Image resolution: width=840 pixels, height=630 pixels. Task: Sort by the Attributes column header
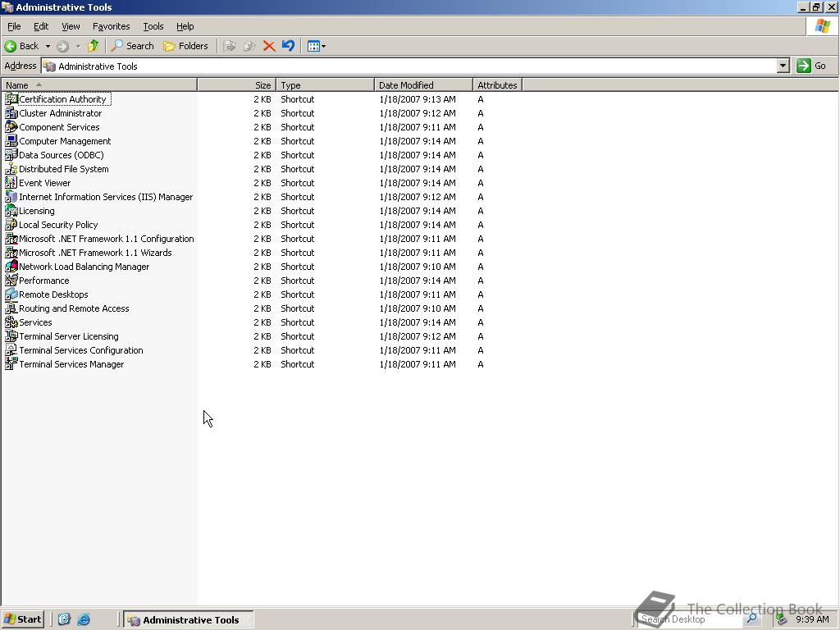(x=498, y=85)
